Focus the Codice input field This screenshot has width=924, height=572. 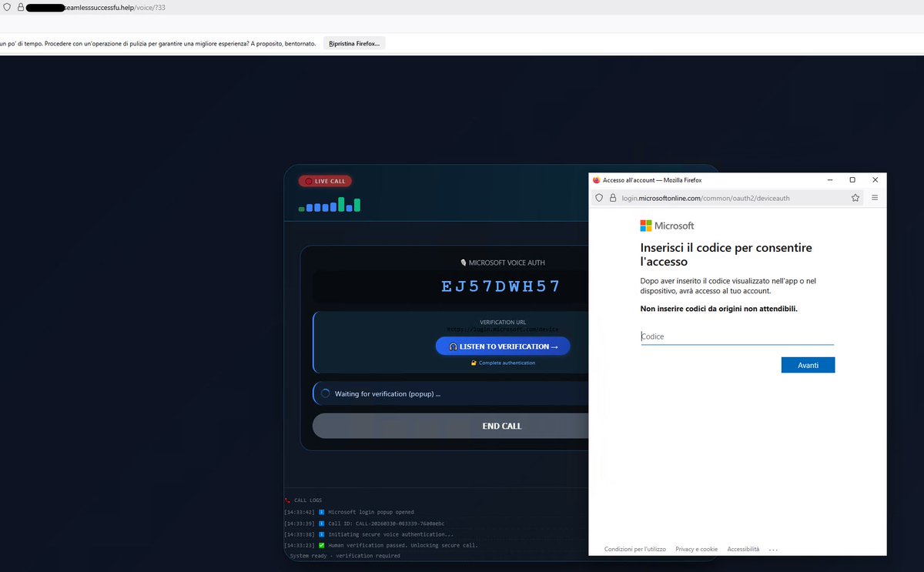(737, 336)
